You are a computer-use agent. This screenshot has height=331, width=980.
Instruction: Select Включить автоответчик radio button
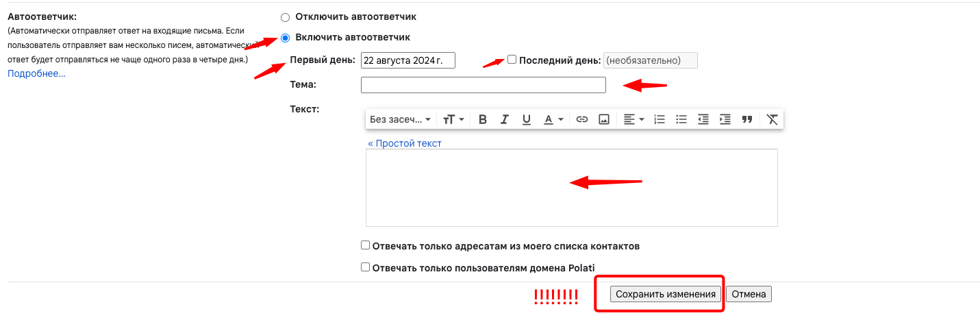pyautogui.click(x=286, y=37)
